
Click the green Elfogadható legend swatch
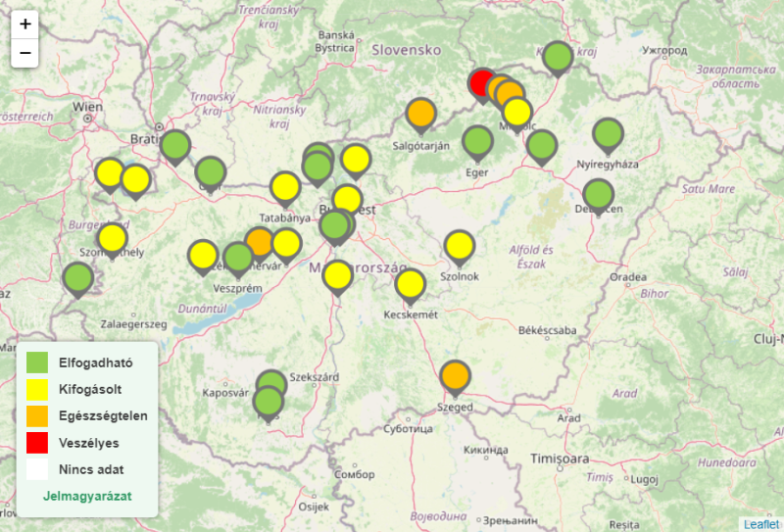tap(37, 362)
